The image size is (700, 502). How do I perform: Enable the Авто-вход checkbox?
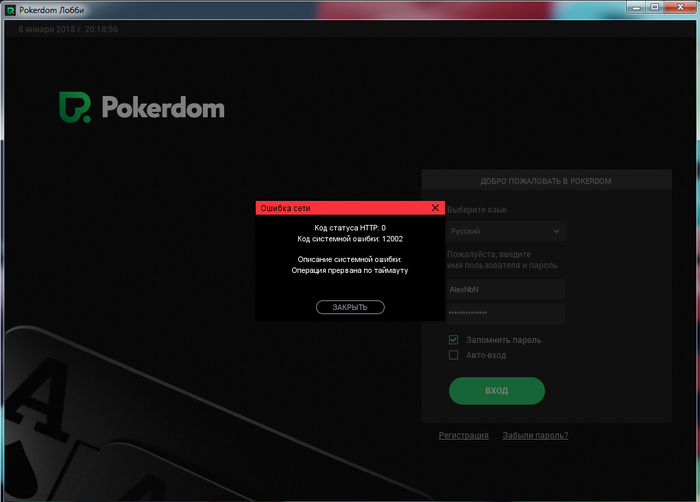(454, 355)
